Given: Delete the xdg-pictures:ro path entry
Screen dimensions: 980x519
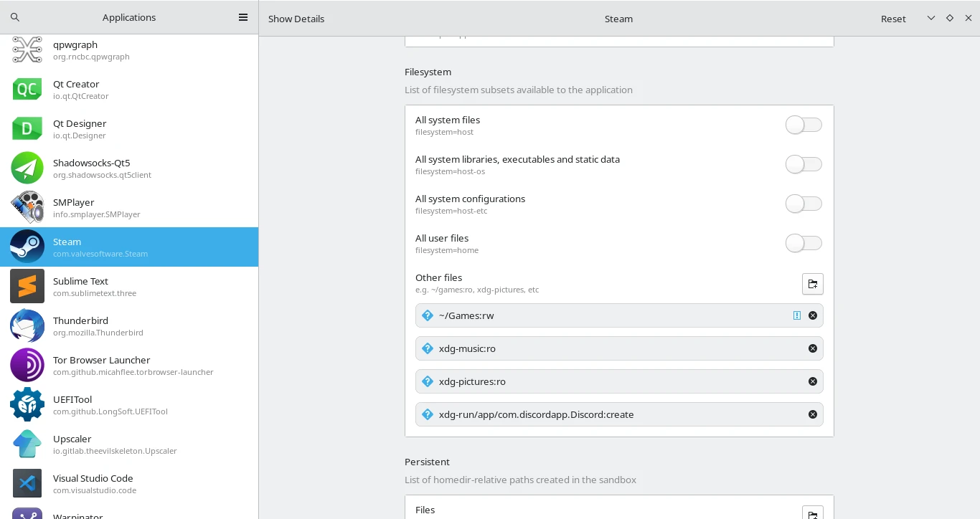Looking at the screenshot, I should [x=813, y=381].
